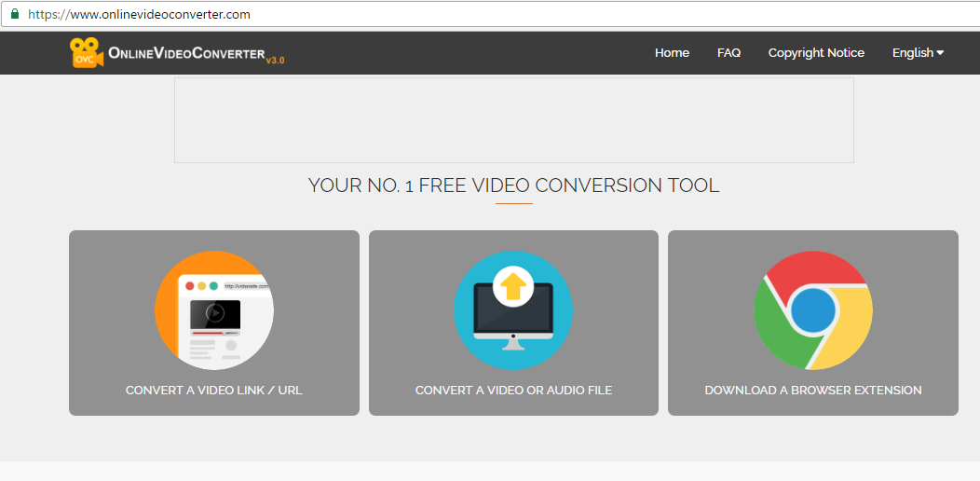Image resolution: width=980 pixels, height=481 pixels.
Task: Click the OVC camera logo icon
Action: [x=87, y=52]
